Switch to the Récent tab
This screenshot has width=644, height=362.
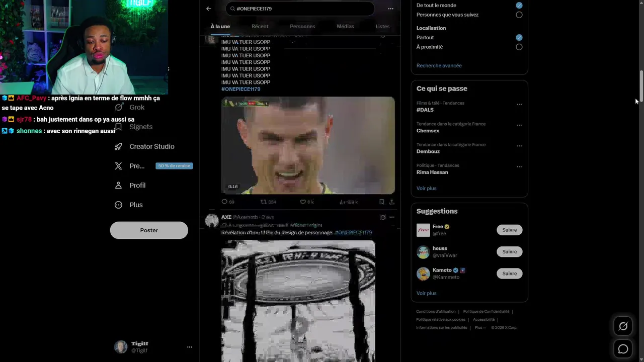[260, 26]
